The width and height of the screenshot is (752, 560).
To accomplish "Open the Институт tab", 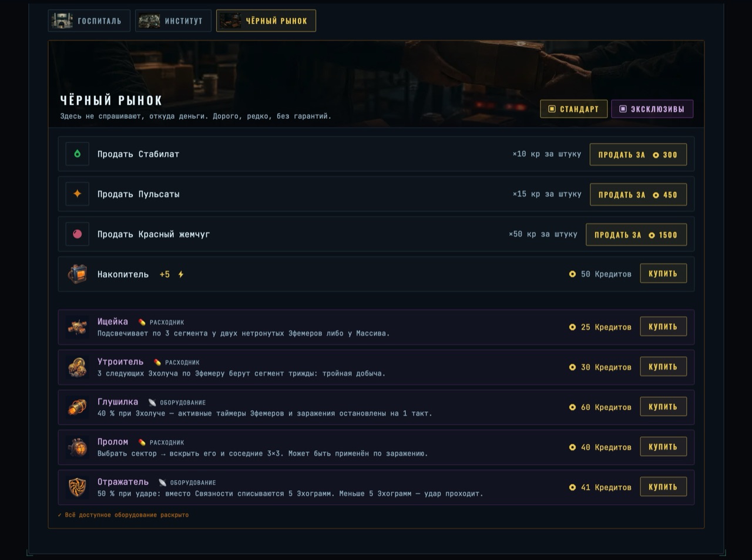I will coord(173,21).
